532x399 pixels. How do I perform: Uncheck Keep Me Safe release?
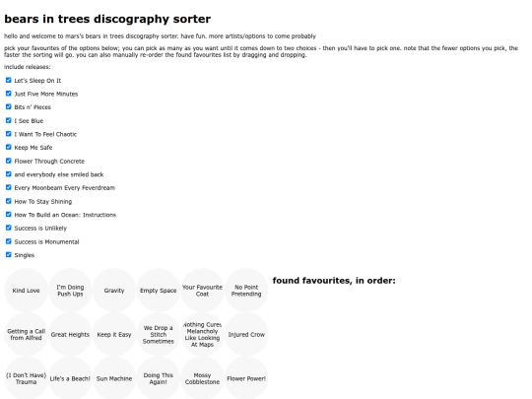9,147
